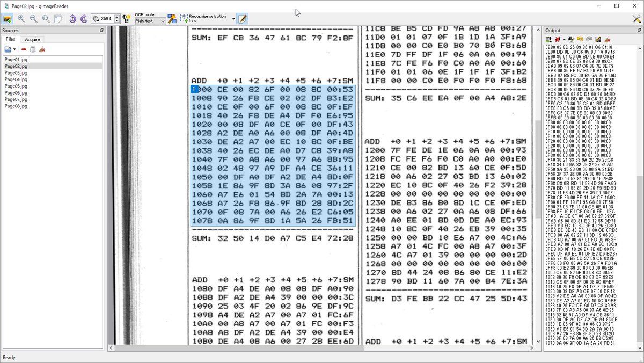644x363 pixels.
Task: Select Page05.jpg in the file list
Action: (x=52, y=86)
